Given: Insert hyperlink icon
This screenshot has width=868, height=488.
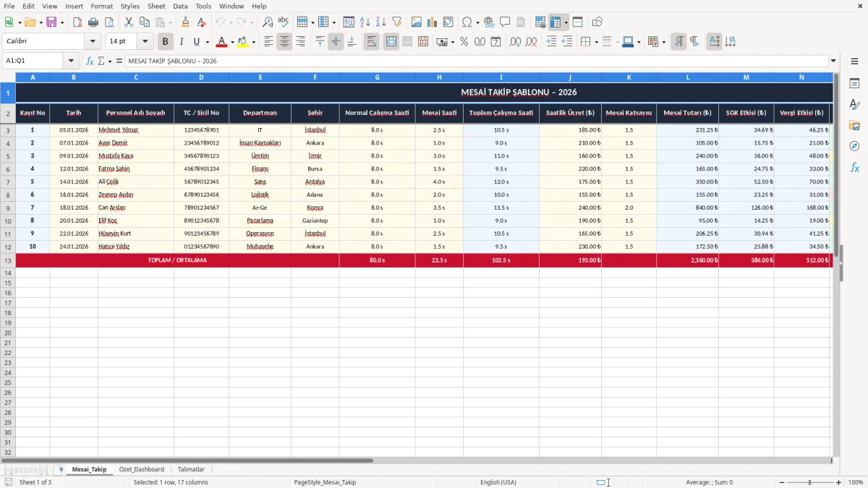Looking at the screenshot, I should (489, 22).
